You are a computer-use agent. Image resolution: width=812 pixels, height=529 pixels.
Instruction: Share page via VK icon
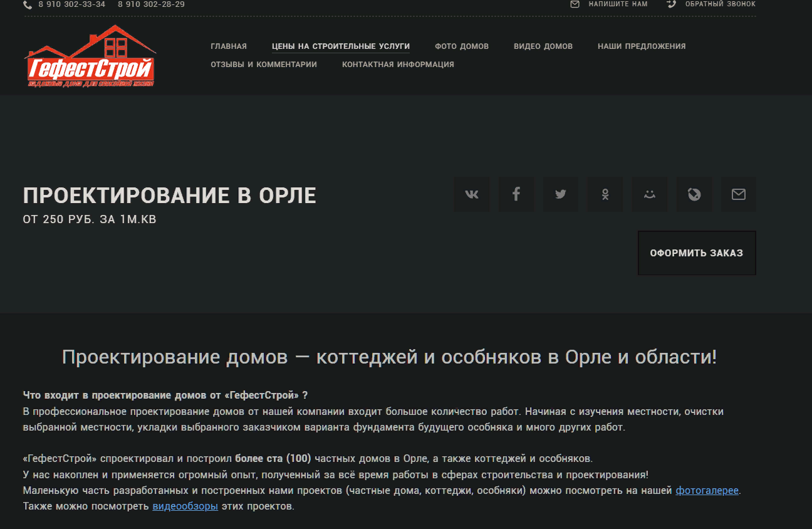(472, 194)
